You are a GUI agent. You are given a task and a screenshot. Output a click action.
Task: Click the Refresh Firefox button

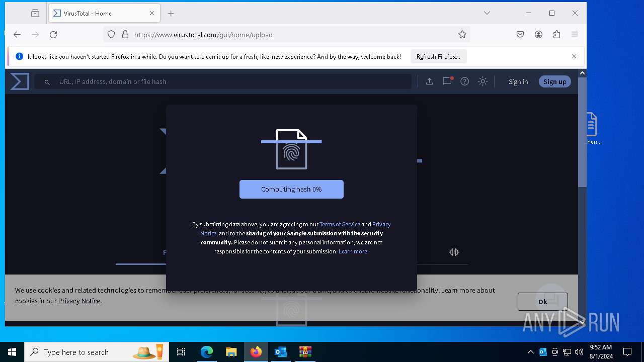point(438,57)
